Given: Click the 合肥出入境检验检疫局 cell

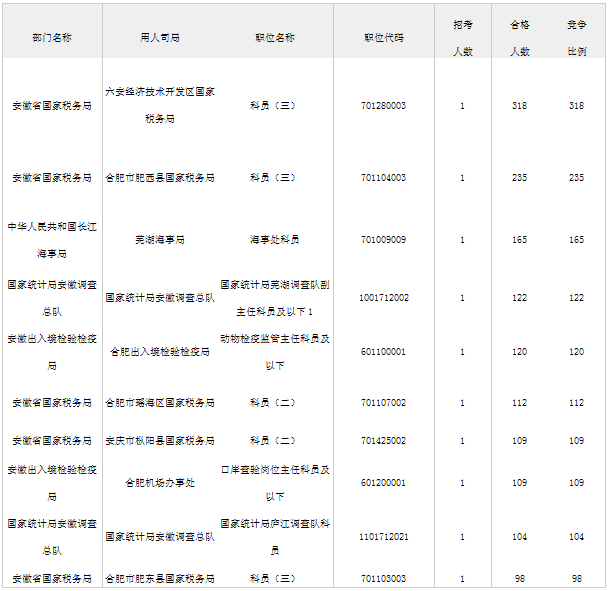Looking at the screenshot, I should pos(160,352).
